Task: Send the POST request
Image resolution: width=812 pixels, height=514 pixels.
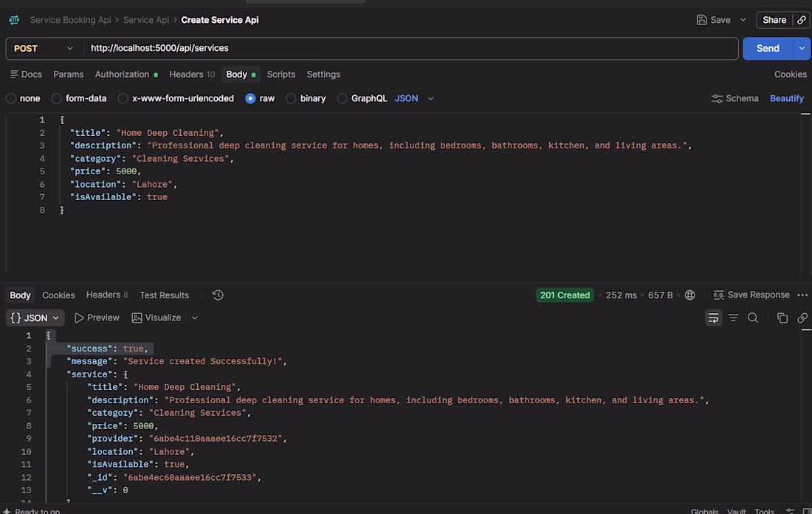Action: pyautogui.click(x=768, y=49)
